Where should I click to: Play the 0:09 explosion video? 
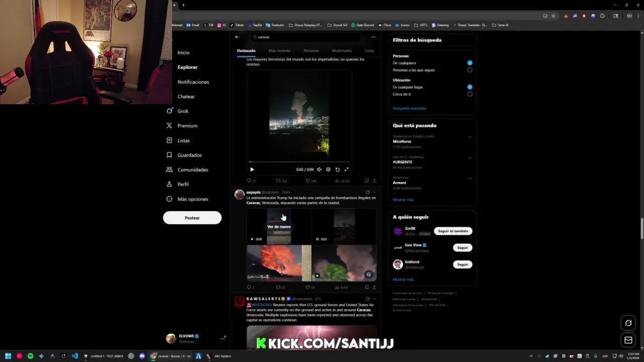[252, 169]
